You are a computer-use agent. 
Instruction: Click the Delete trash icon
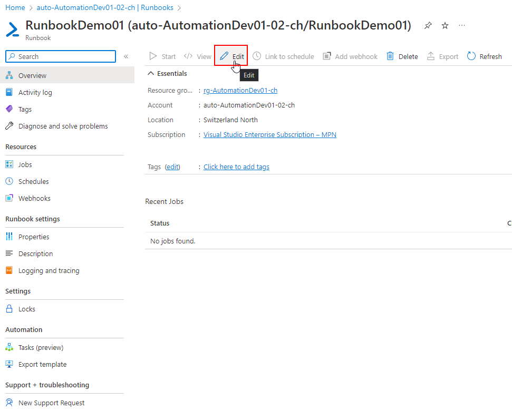(x=390, y=56)
